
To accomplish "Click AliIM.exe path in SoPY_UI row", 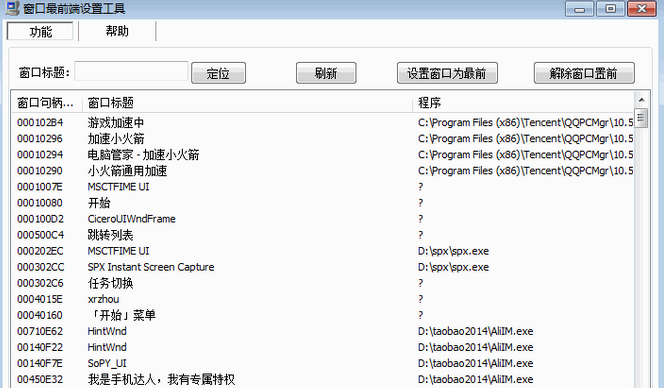I will pyautogui.click(x=475, y=363).
